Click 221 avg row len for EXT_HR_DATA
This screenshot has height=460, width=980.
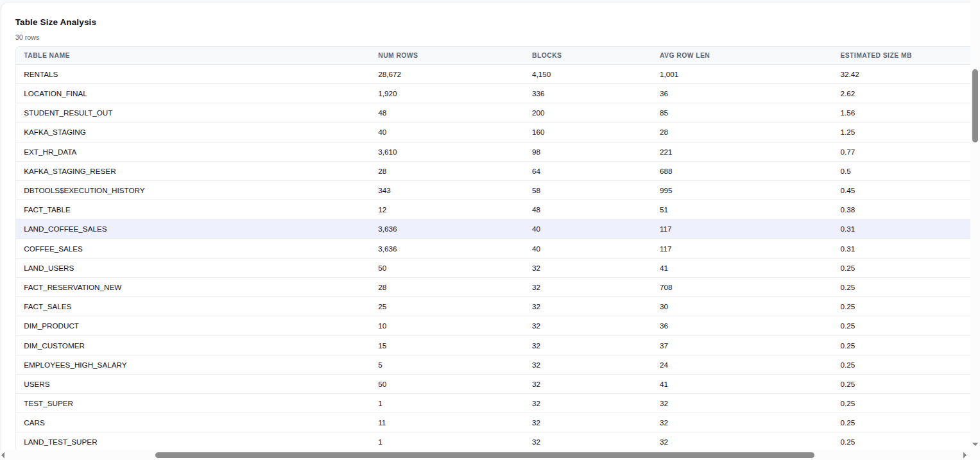click(x=666, y=152)
